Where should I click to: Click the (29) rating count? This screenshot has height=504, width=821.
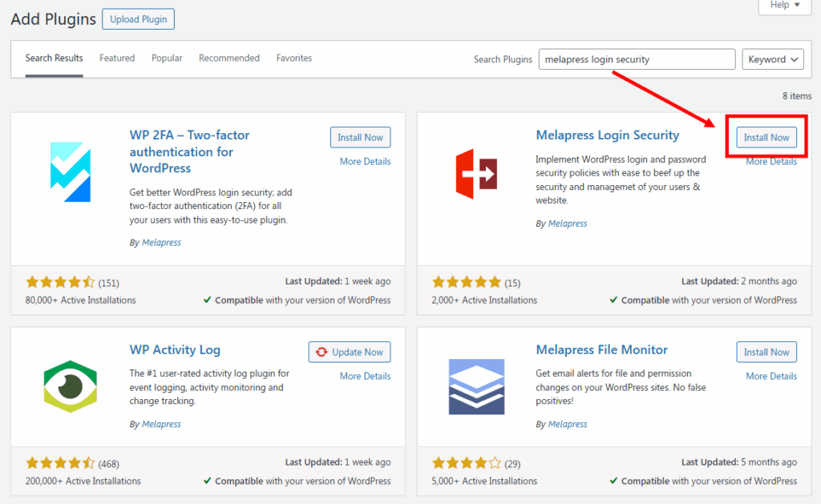point(512,464)
